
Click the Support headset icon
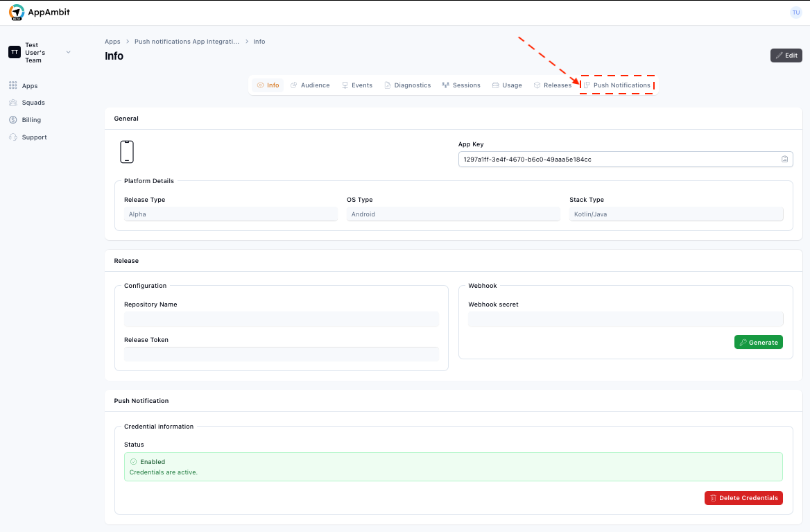click(13, 137)
